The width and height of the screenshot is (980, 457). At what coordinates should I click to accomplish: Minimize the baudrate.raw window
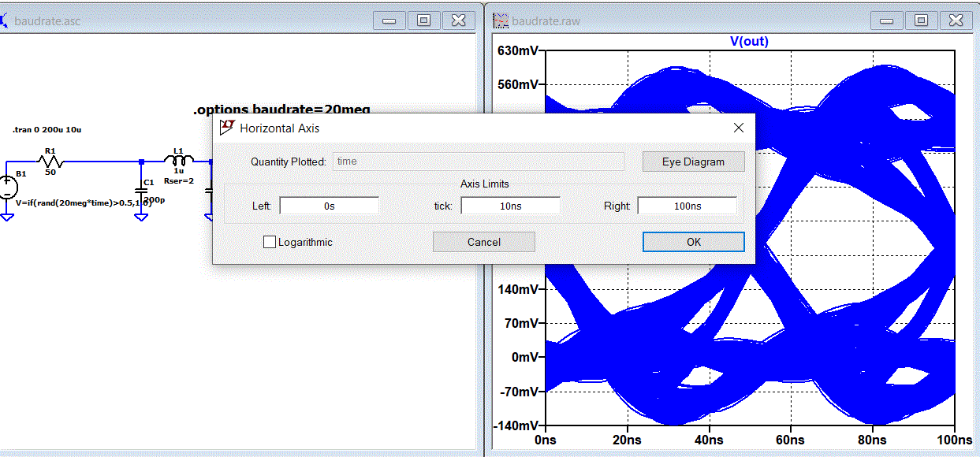point(888,20)
